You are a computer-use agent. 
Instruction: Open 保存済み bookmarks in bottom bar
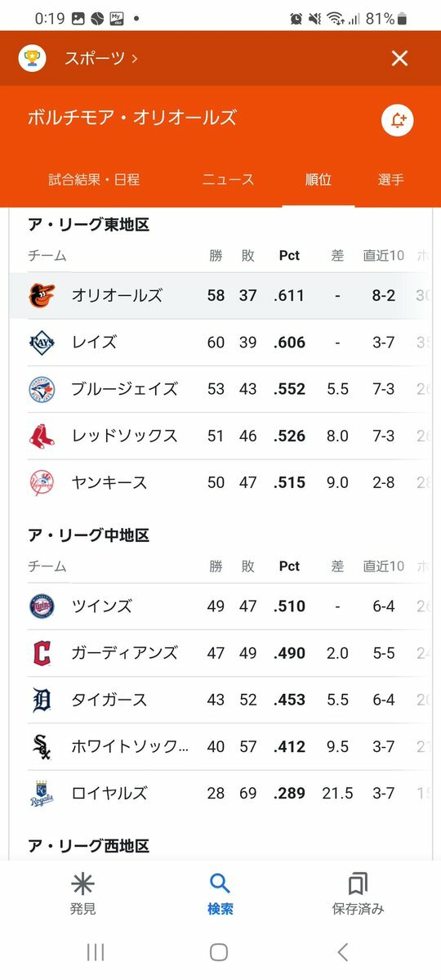(358, 893)
